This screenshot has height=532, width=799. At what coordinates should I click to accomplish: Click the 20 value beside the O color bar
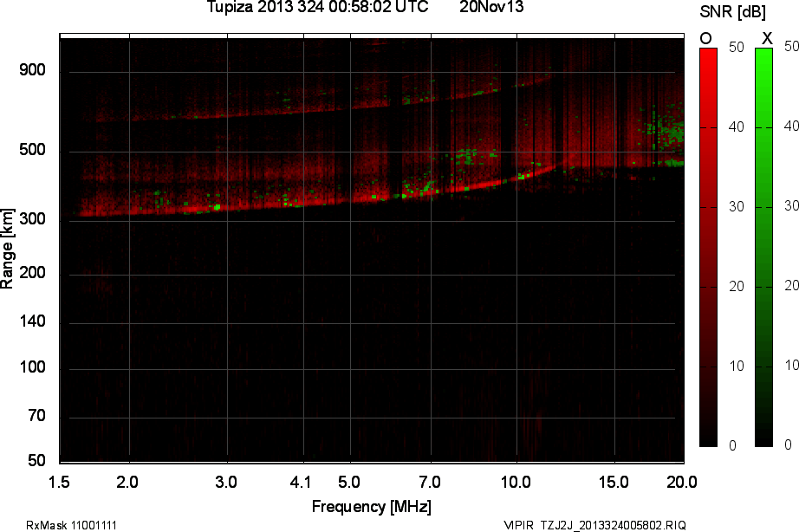point(737,287)
